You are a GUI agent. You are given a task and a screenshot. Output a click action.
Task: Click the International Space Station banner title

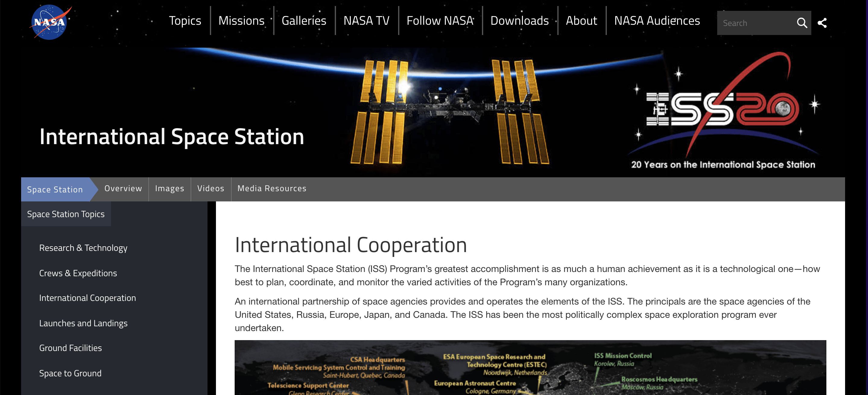172,137
